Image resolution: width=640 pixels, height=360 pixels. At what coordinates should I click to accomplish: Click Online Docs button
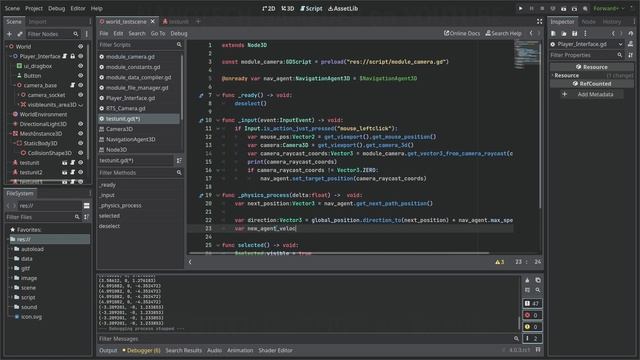(x=462, y=33)
